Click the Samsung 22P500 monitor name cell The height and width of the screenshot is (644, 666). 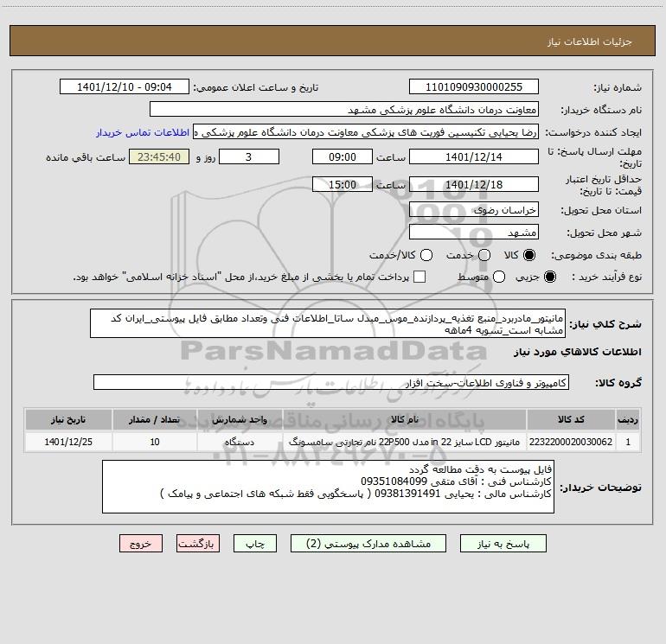coord(405,442)
